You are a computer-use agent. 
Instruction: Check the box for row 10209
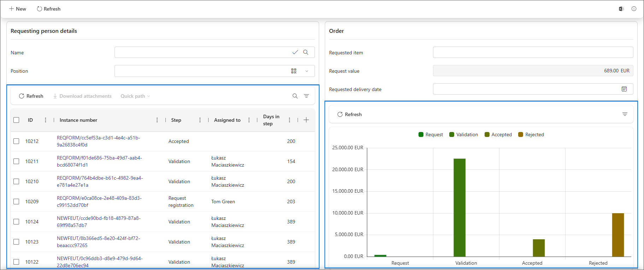click(x=16, y=202)
